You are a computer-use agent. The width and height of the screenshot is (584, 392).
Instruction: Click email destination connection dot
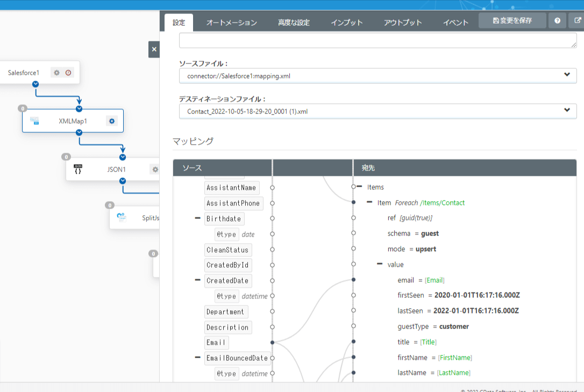click(x=353, y=280)
